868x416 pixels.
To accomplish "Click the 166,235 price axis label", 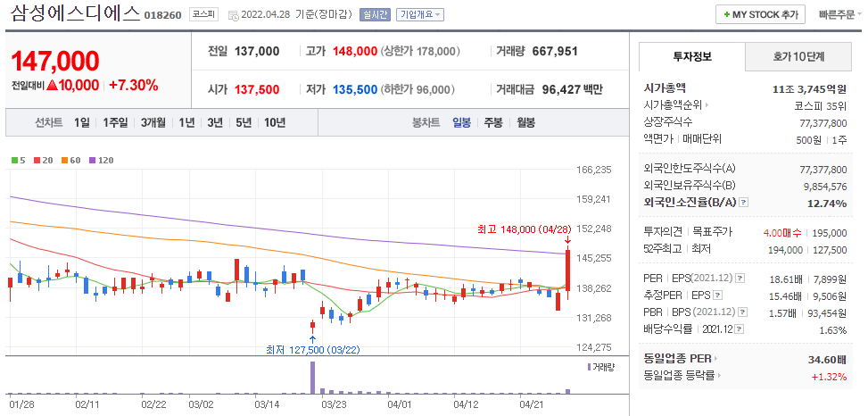I will (x=594, y=170).
